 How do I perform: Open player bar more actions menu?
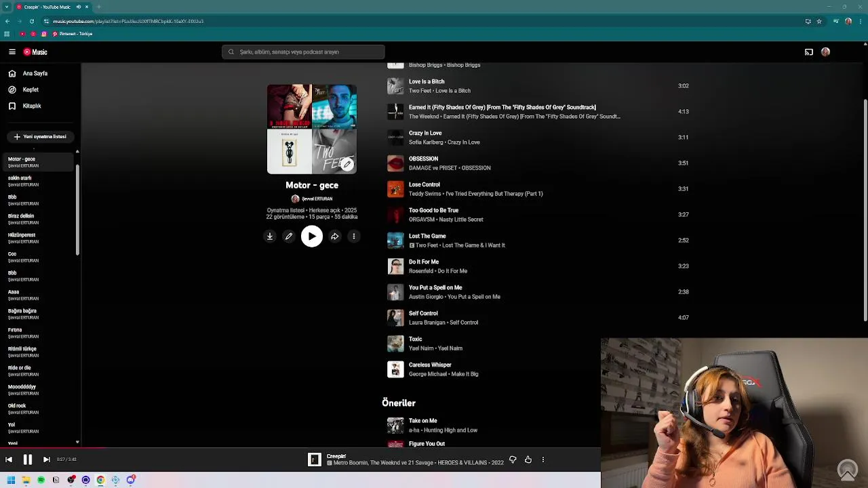(543, 460)
